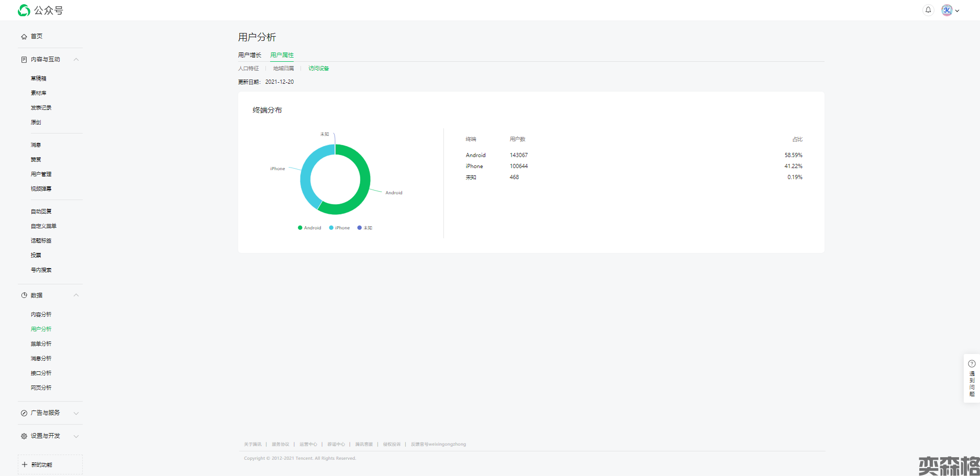Click the 数据 clock-chart icon
This screenshot has height=476, width=980.
click(24, 295)
